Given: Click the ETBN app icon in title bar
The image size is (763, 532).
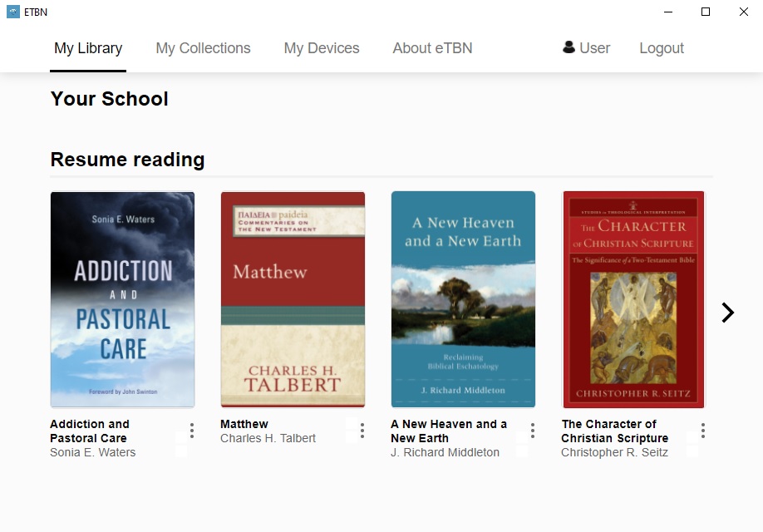Looking at the screenshot, I should click(13, 12).
